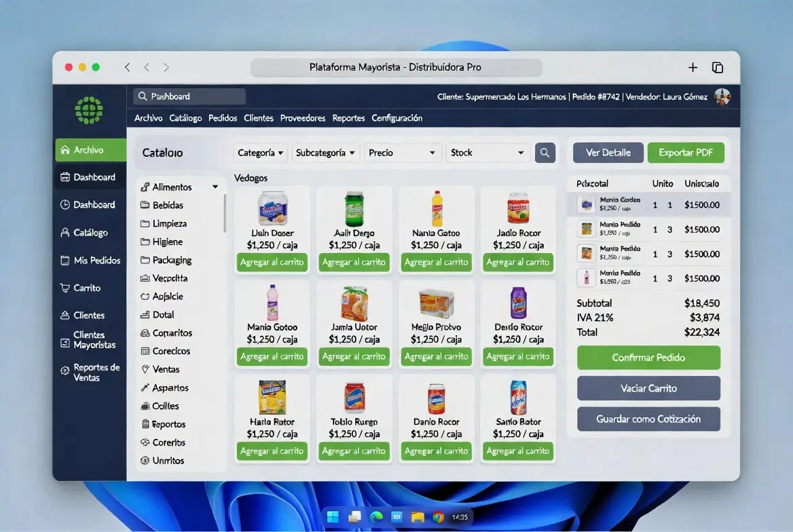Collapse the Alimentos category list
This screenshot has width=793, height=532.
(217, 187)
